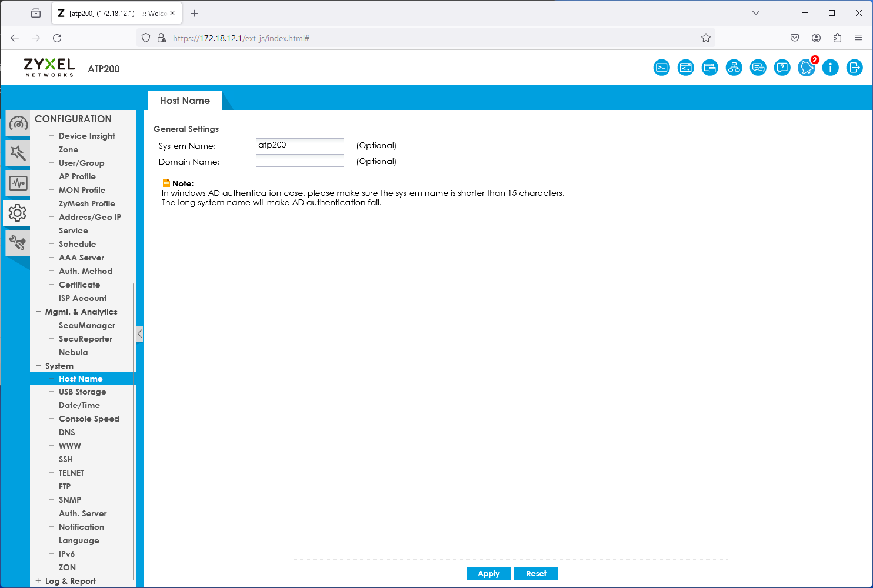873x588 pixels.
Task: Bookmark this page with the star icon
Action: tap(706, 38)
